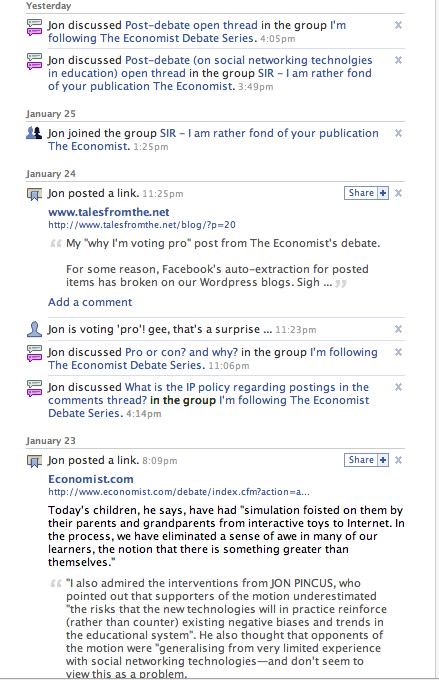Open SIR group link in January 25 story
The height and width of the screenshot is (680, 439).
213,140
